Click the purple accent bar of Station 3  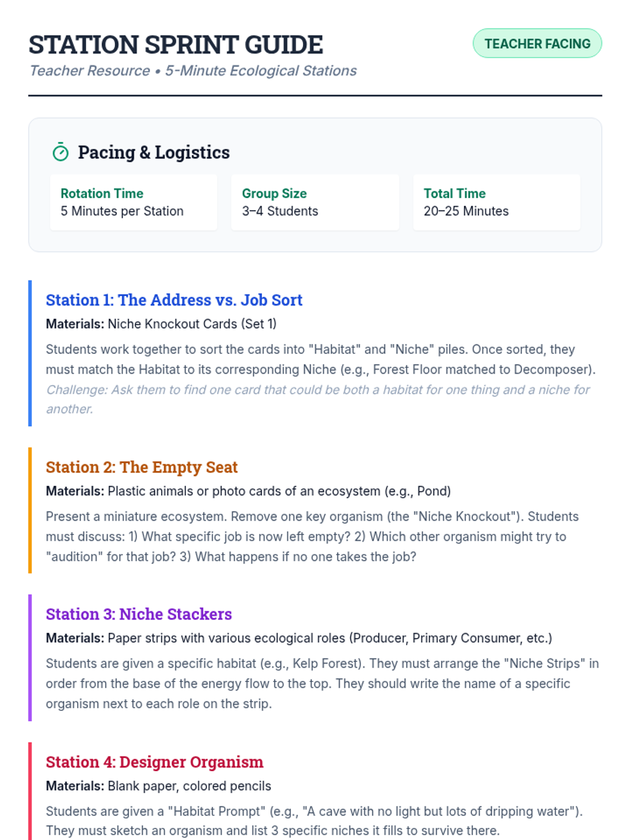[30, 657]
